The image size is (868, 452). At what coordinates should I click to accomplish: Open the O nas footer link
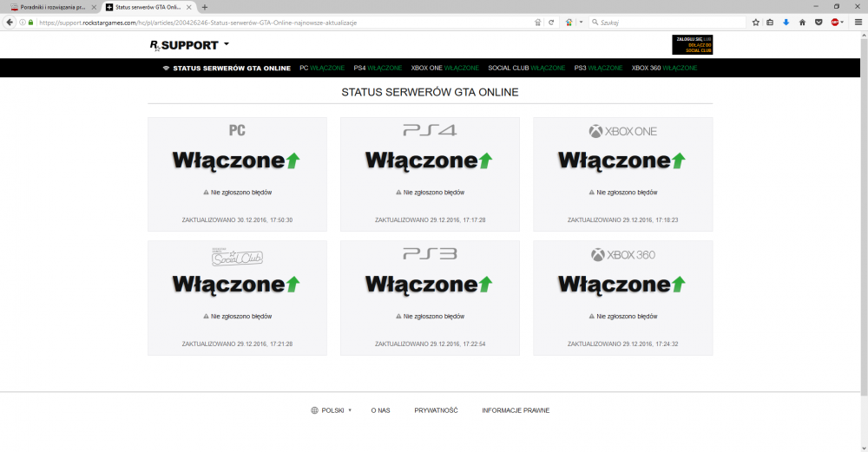pyautogui.click(x=380, y=410)
